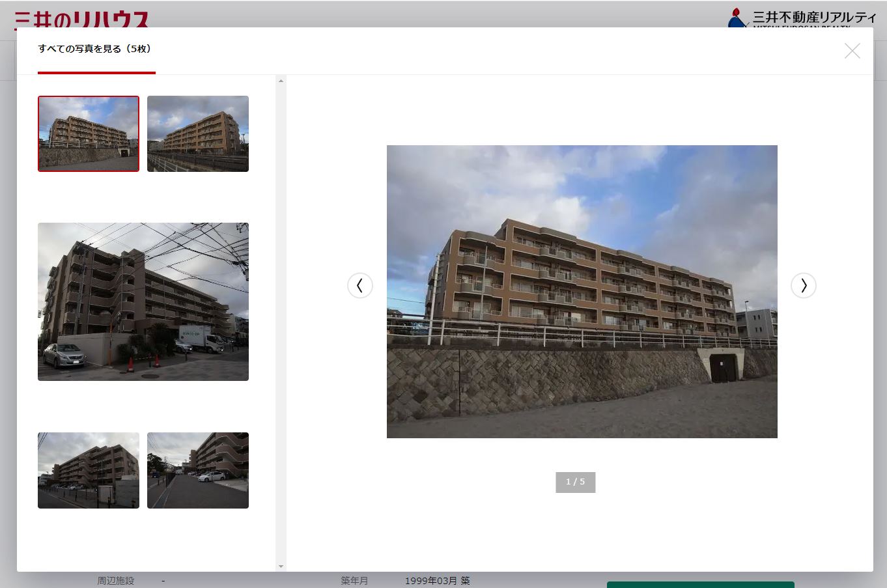The width and height of the screenshot is (887, 588).
Task: Click the 三井不動産リアルティ logo
Action: pos(802,18)
